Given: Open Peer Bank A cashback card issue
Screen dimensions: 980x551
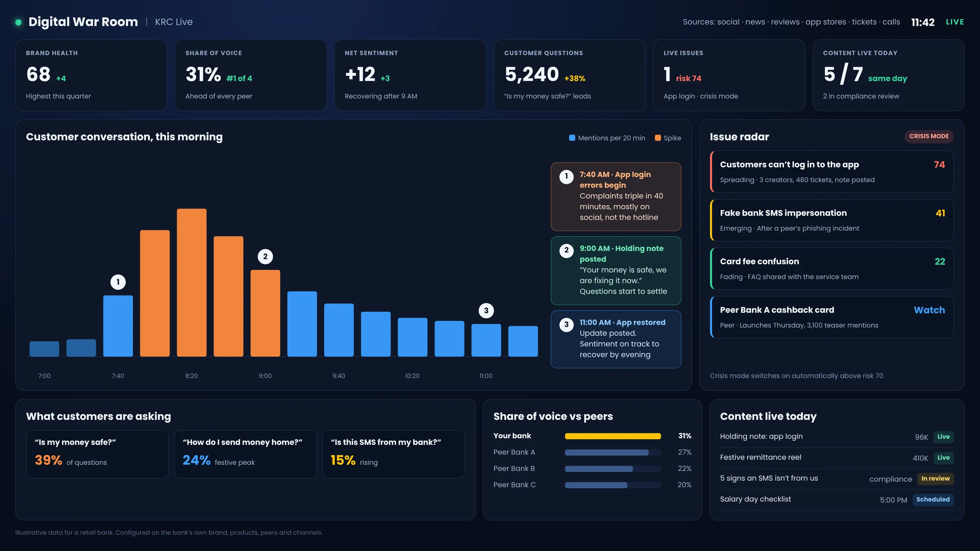Looking at the screenshot, I should tap(832, 317).
